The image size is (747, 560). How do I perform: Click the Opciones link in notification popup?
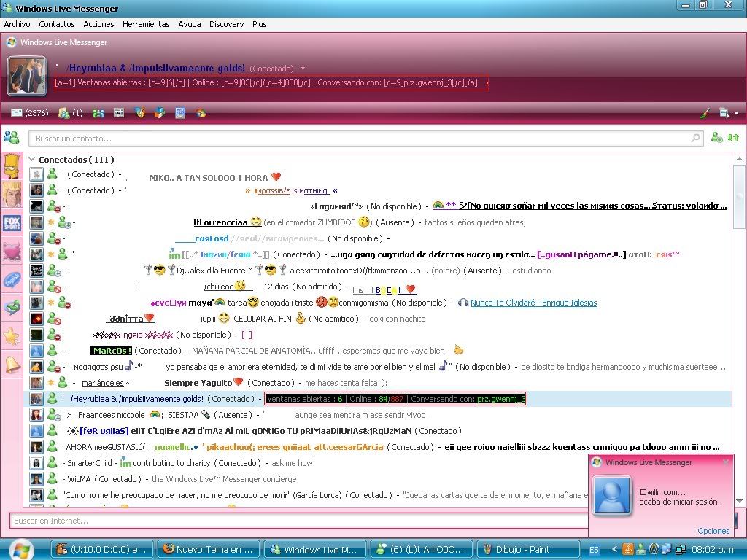pos(713,531)
